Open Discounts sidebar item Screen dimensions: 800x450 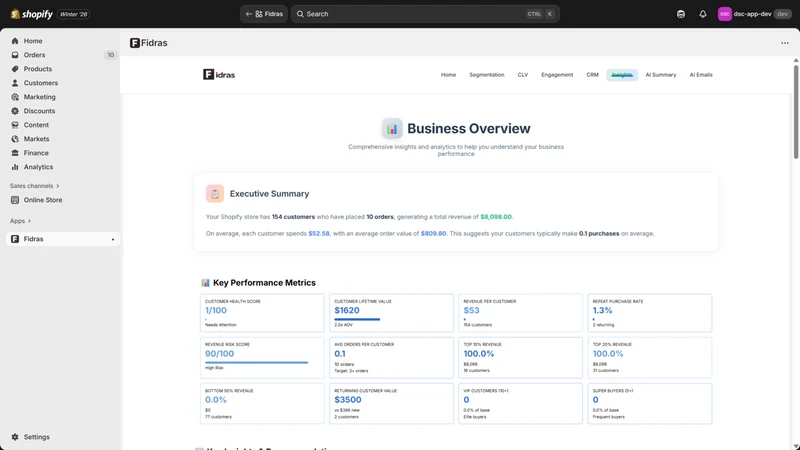click(39, 111)
